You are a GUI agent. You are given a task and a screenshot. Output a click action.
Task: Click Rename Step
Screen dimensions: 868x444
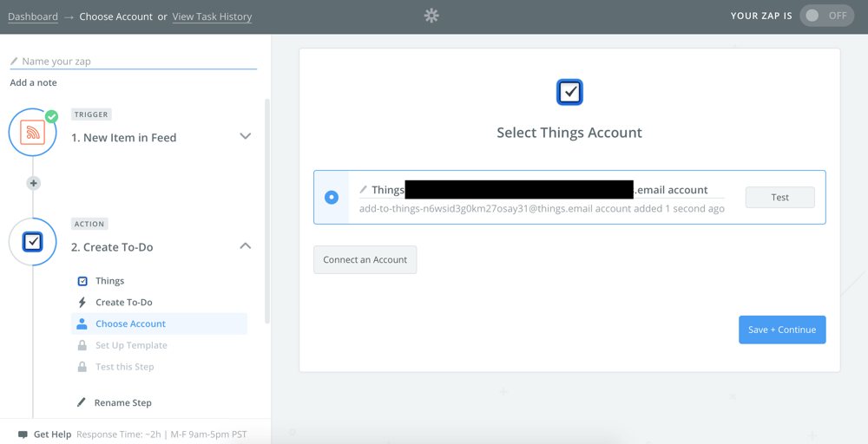[123, 402]
